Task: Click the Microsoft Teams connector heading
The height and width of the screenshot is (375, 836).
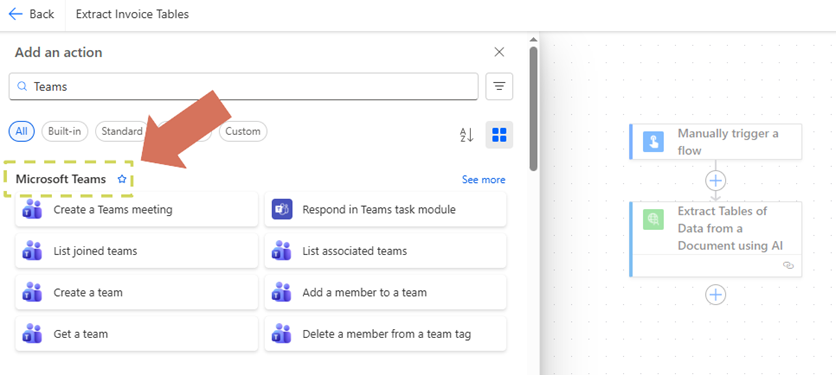Action: pyautogui.click(x=61, y=179)
